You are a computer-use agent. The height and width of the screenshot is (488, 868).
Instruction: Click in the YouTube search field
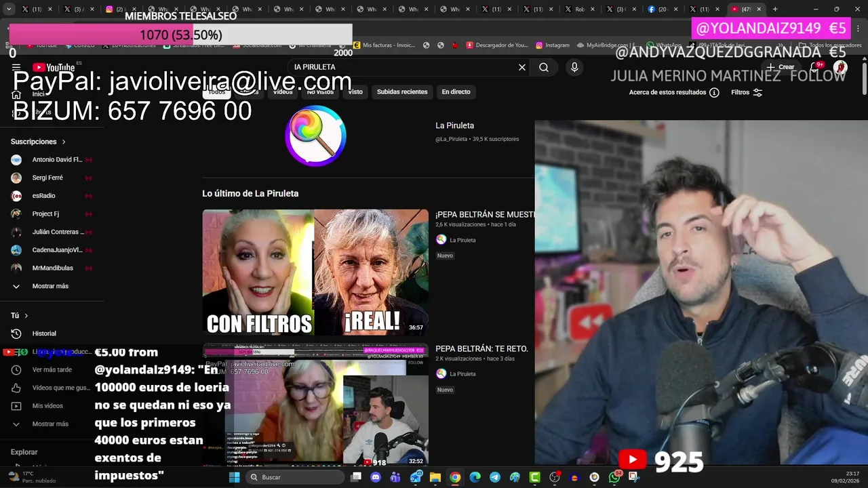(x=403, y=67)
